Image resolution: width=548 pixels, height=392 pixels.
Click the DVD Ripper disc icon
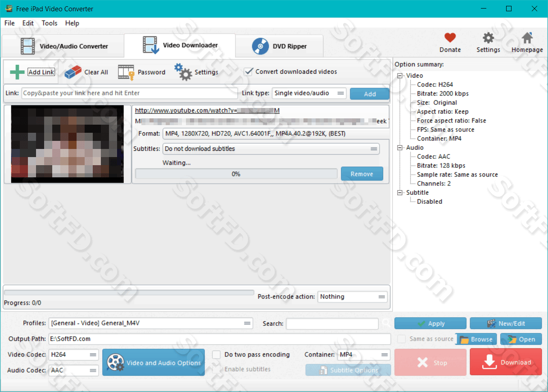coord(260,46)
